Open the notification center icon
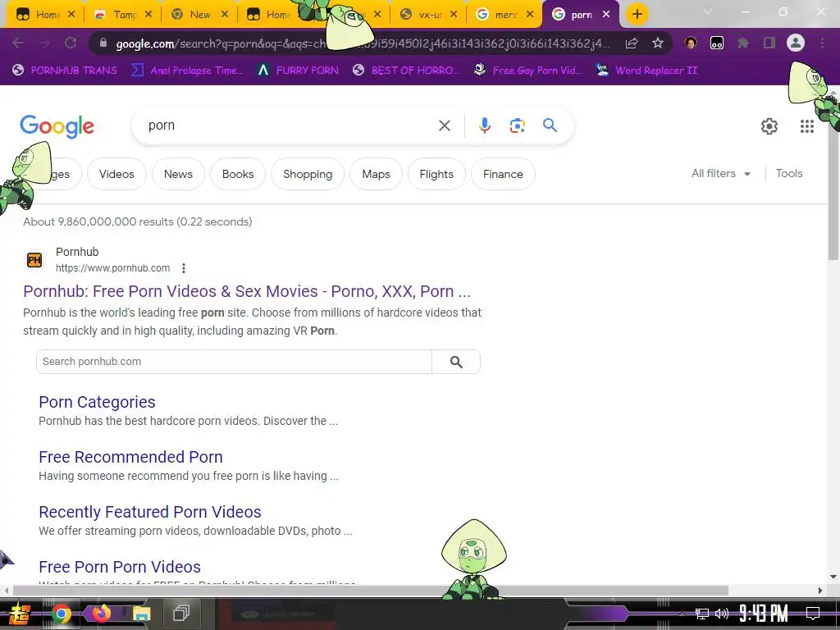The image size is (840, 630). (x=813, y=614)
